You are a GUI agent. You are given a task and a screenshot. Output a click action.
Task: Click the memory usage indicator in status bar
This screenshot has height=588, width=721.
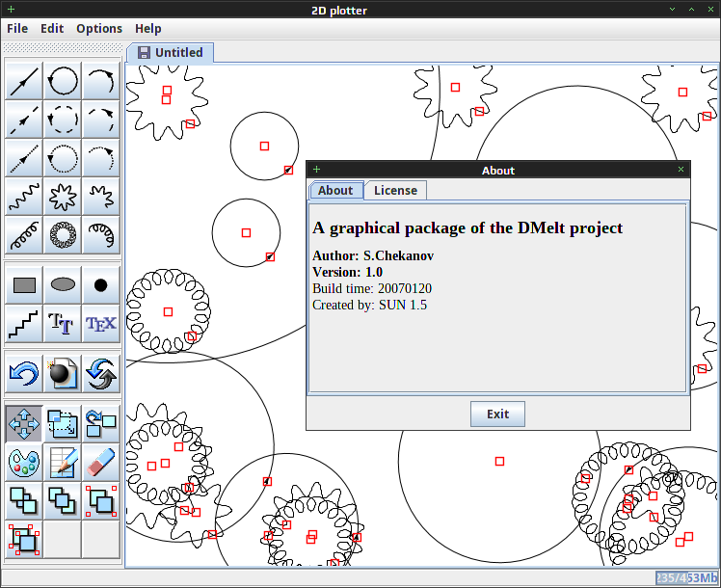tap(687, 577)
